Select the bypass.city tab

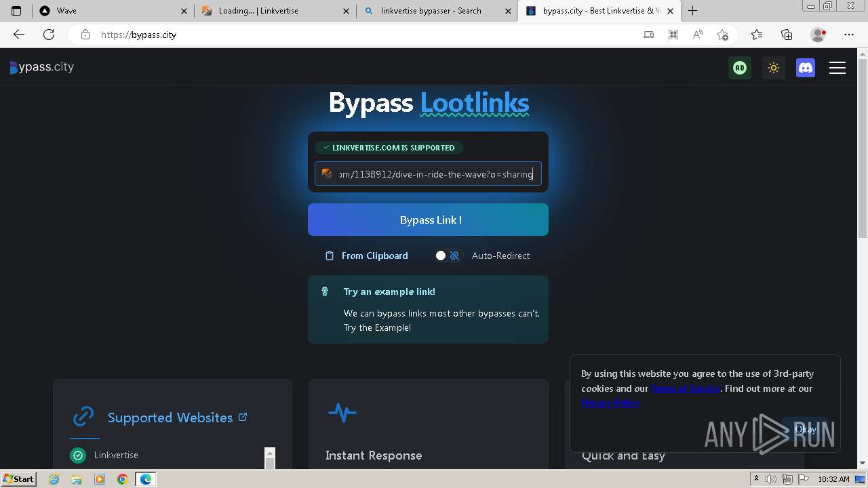[x=600, y=11]
